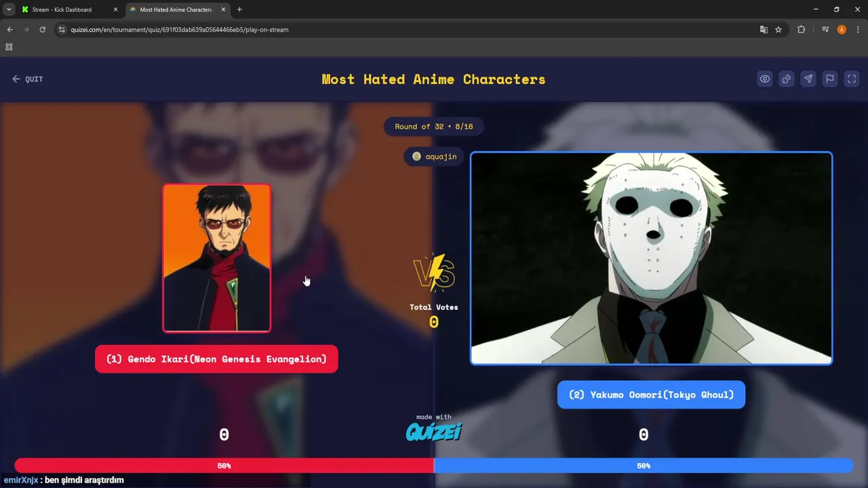Click the Total Votes counter
The width and height of the screenshot is (868, 488).
click(434, 316)
